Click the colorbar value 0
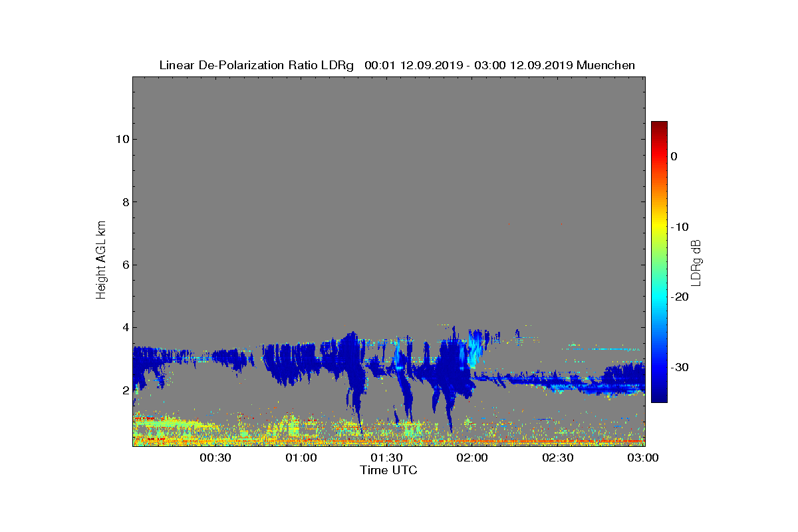 (674, 156)
